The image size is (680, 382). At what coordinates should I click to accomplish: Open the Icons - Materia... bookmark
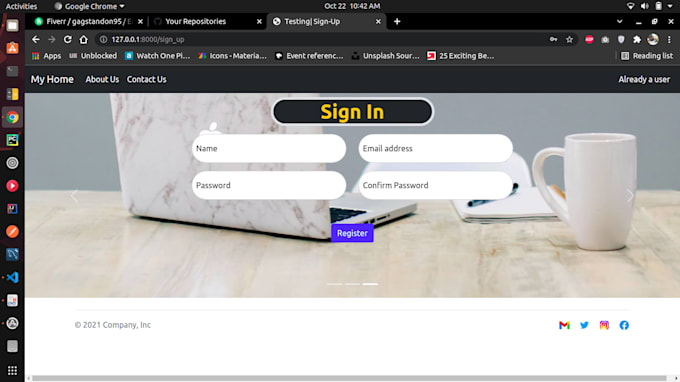pyautogui.click(x=232, y=56)
